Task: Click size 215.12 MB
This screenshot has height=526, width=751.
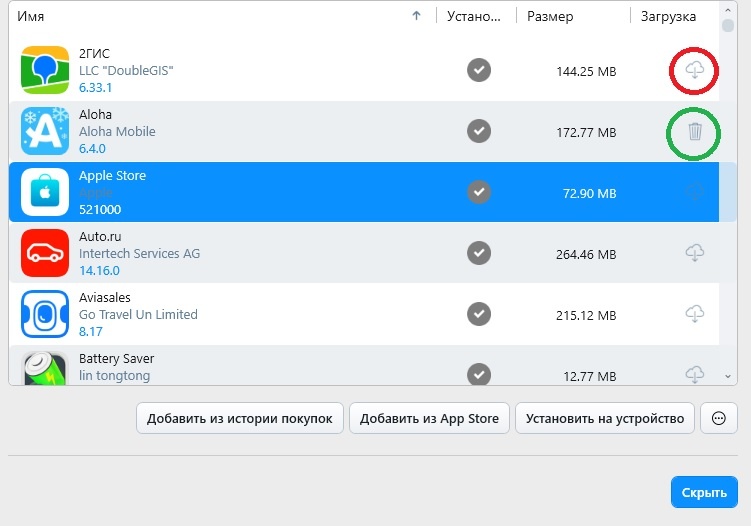Action: 586,315
